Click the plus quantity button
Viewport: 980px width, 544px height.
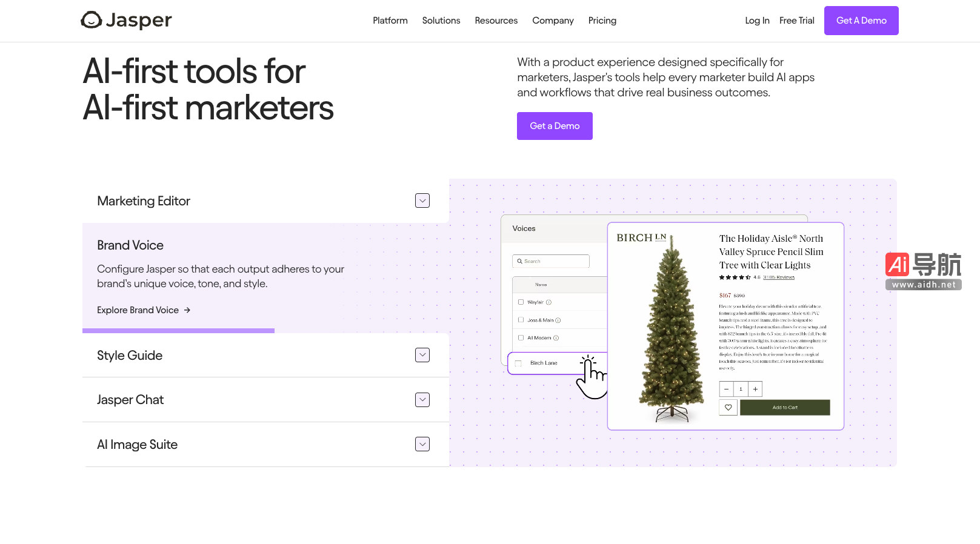point(755,389)
